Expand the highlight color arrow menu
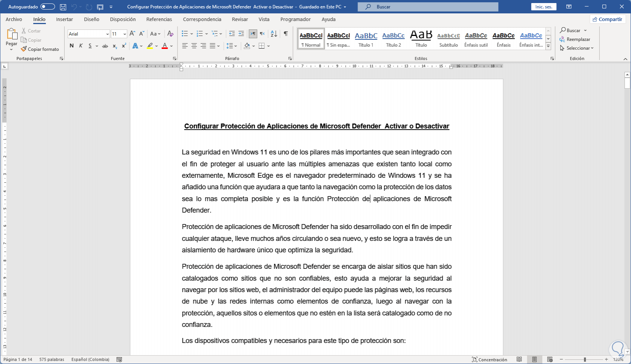 pyautogui.click(x=157, y=46)
